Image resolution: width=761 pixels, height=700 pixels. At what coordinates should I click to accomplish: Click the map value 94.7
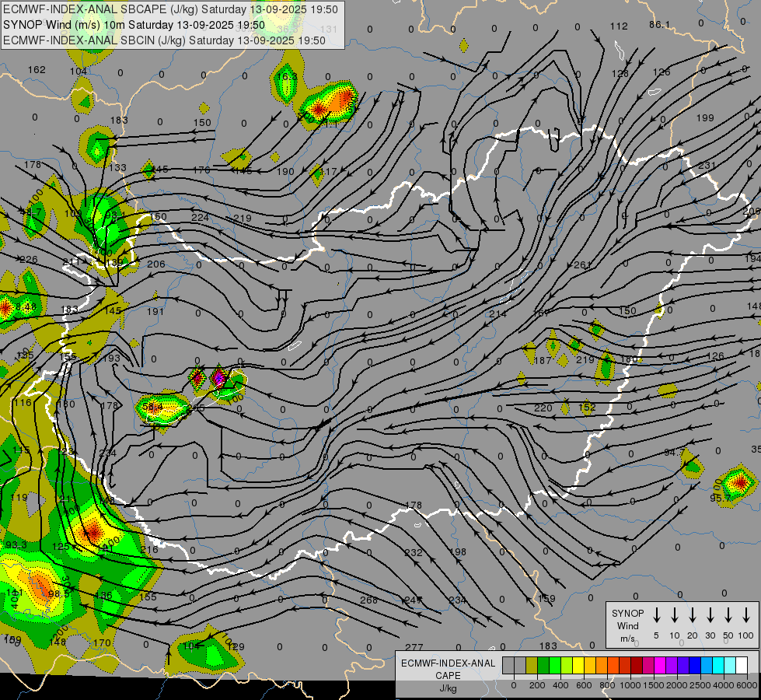[x=675, y=453]
